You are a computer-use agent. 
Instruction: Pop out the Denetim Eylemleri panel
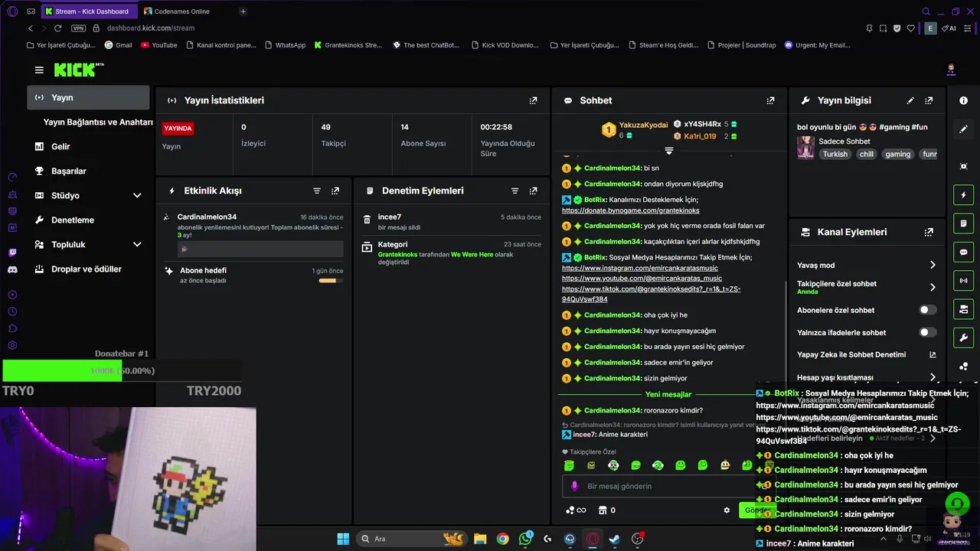534,191
